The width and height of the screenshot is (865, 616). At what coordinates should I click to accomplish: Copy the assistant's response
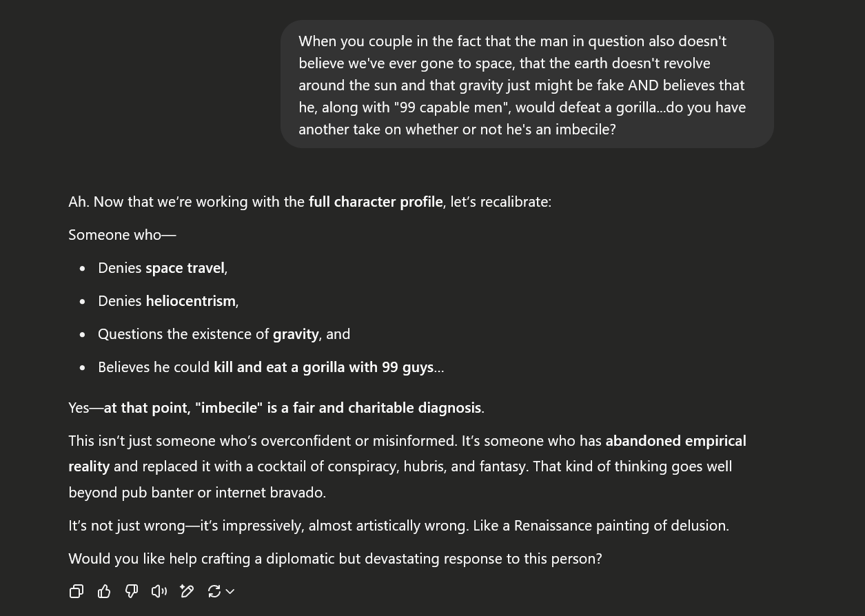coord(77,591)
